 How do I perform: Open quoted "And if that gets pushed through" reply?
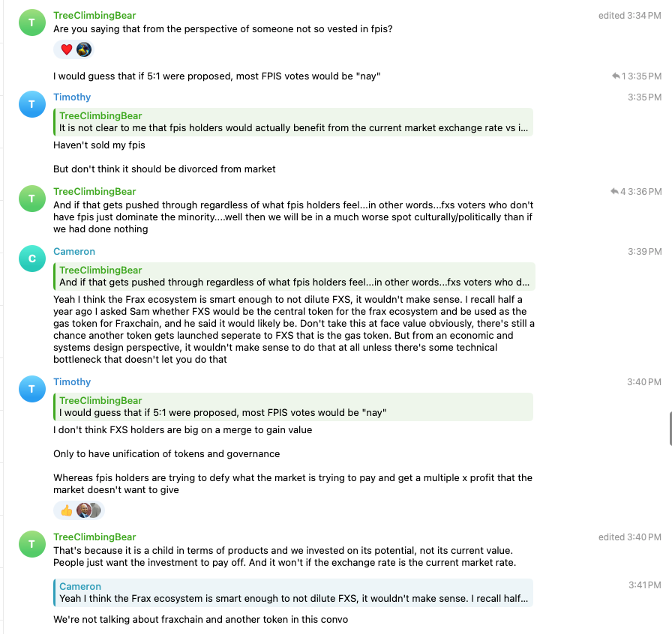[x=292, y=276]
